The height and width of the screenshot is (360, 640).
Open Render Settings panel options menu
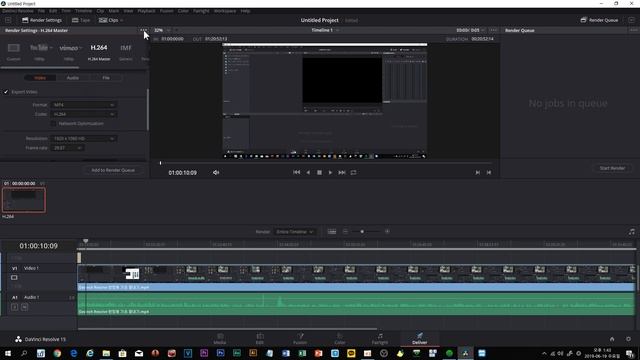(142, 30)
